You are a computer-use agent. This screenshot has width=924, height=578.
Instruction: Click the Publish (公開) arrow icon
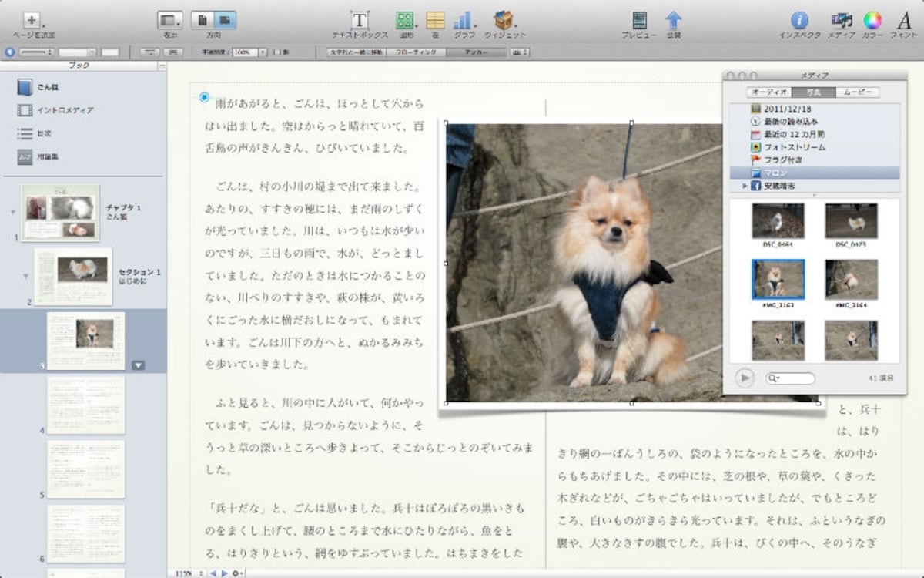(x=674, y=21)
